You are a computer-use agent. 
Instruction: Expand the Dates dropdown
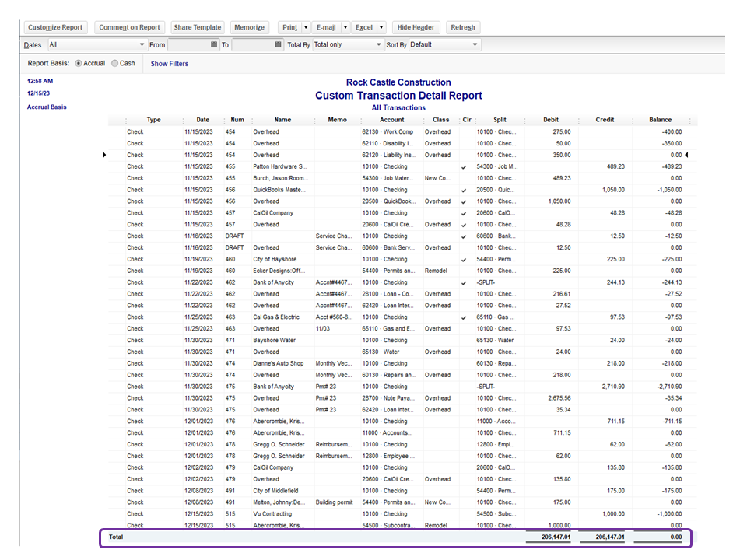pyautogui.click(x=142, y=45)
